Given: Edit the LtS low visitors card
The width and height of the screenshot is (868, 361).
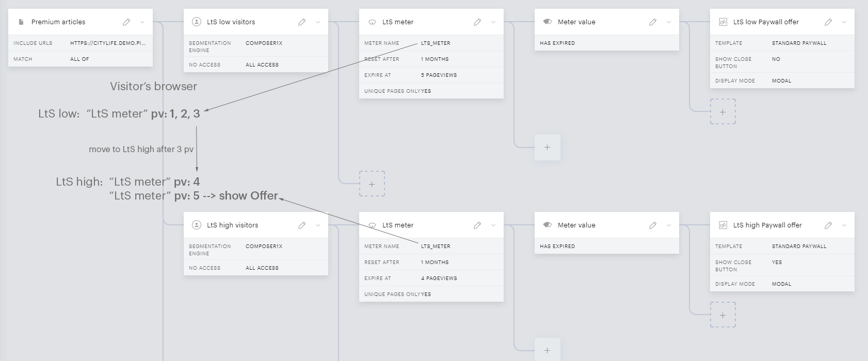Looking at the screenshot, I should pos(302,22).
